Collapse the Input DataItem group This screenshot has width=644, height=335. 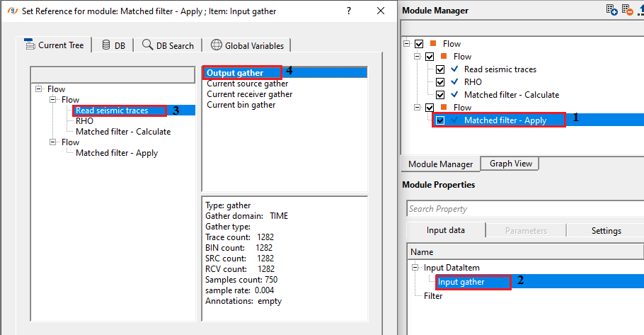pyautogui.click(x=414, y=267)
